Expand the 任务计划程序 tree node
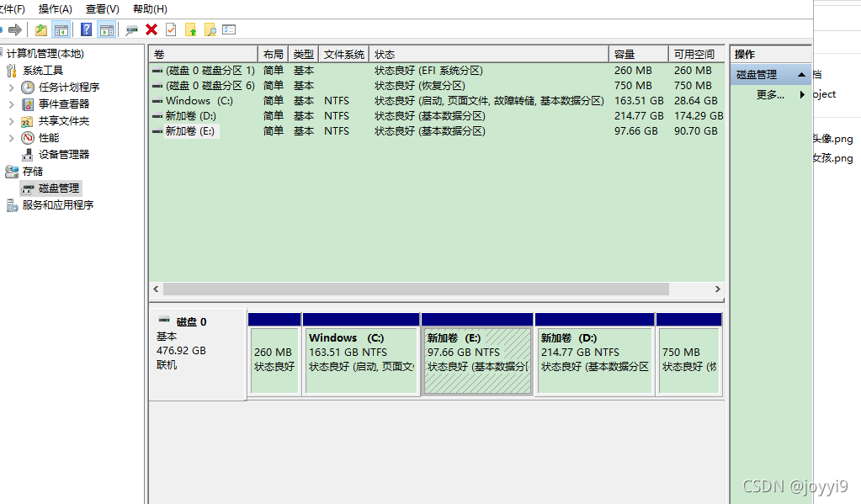This screenshot has height=504, width=861. (11, 88)
